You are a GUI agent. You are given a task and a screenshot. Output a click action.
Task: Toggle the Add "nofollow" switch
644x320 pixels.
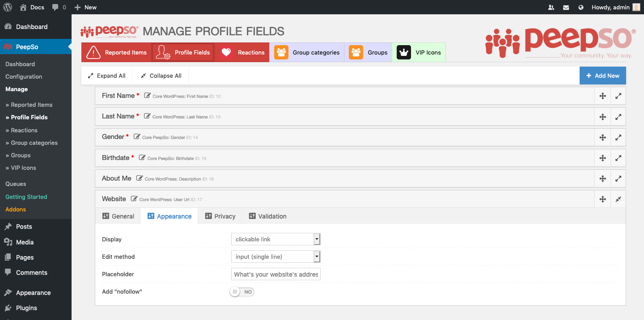pyautogui.click(x=241, y=292)
